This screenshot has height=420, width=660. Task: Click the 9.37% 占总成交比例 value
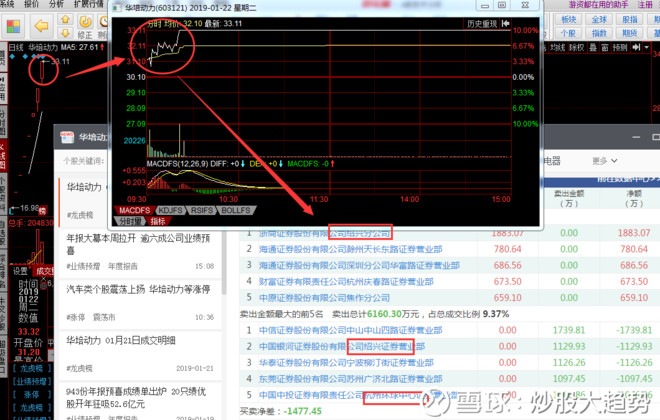pyautogui.click(x=496, y=314)
